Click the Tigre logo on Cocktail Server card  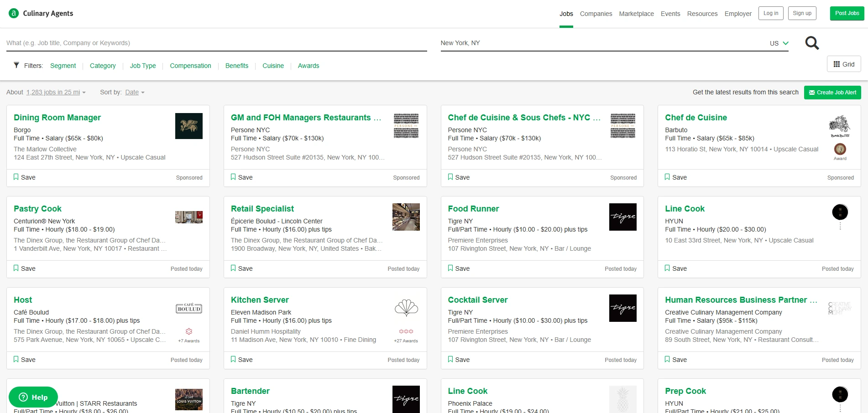pos(622,308)
